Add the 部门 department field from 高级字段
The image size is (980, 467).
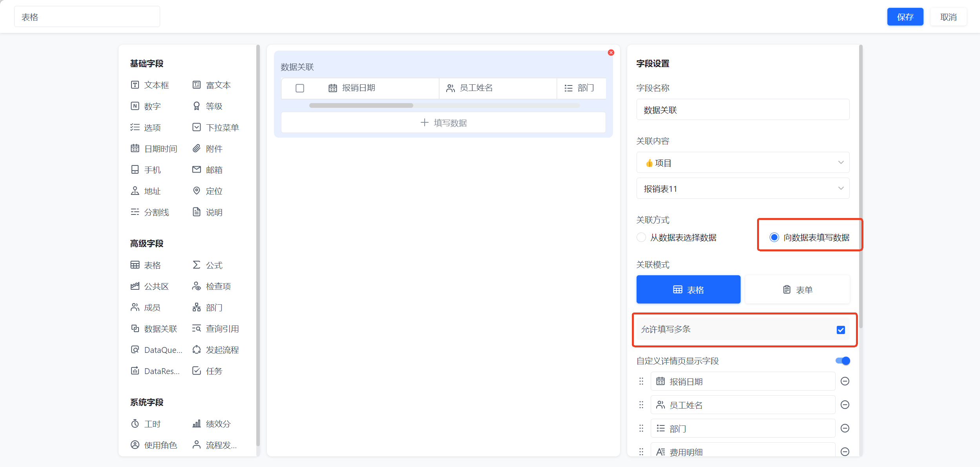pyautogui.click(x=207, y=307)
